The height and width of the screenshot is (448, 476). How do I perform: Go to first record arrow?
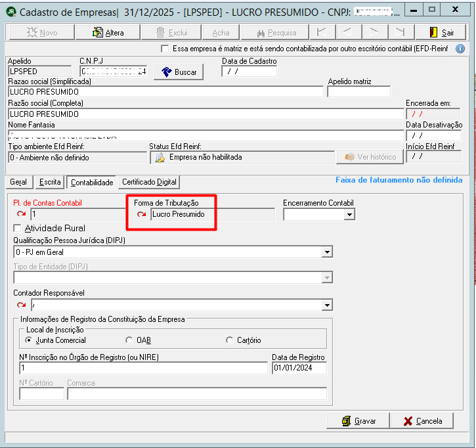point(322,32)
